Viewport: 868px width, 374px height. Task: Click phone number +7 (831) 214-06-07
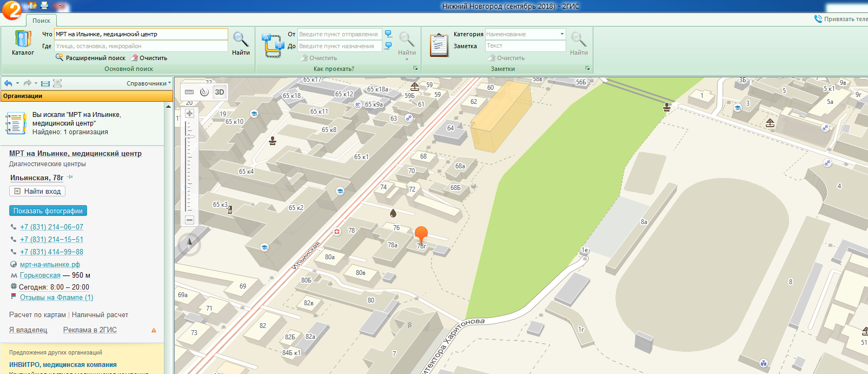(51, 227)
